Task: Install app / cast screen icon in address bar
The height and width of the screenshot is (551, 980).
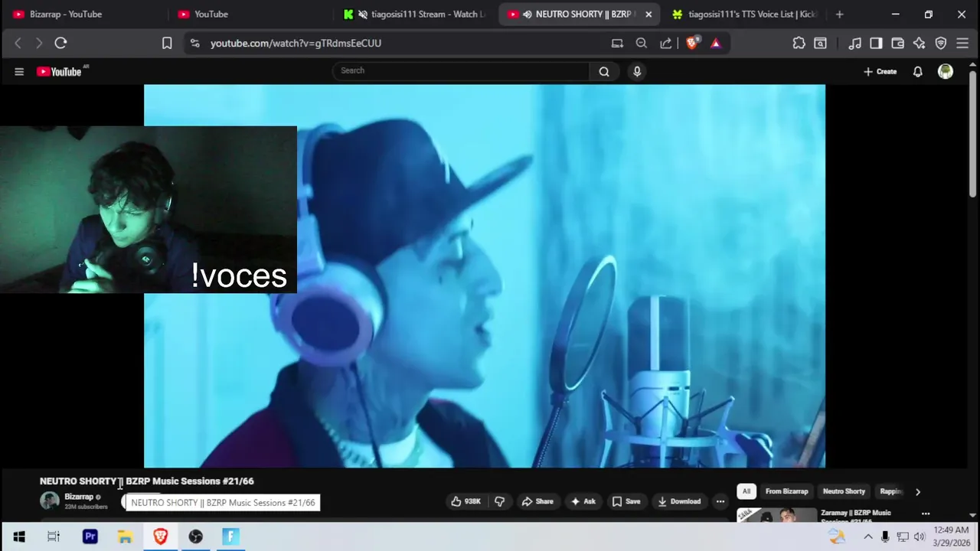Action: [617, 44]
